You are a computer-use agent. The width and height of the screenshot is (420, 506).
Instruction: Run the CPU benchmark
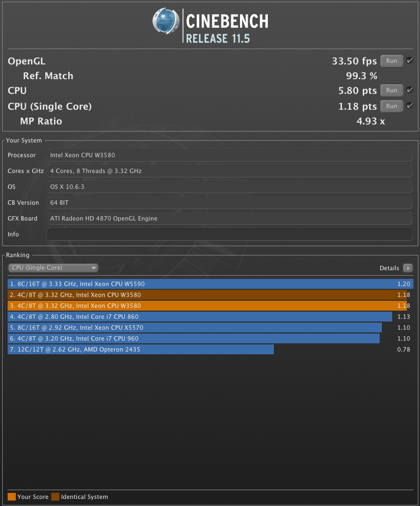392,91
